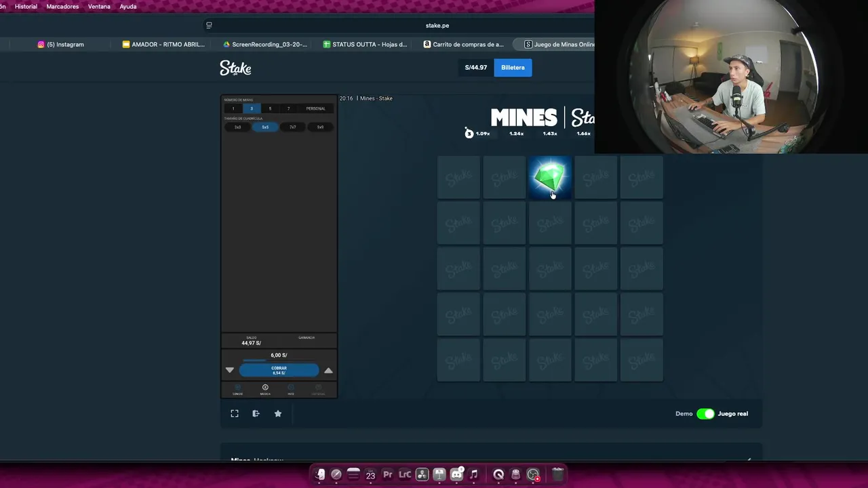Switch to STATUS OUTTA Hojas tab
The width and height of the screenshot is (868, 488).
365,44
